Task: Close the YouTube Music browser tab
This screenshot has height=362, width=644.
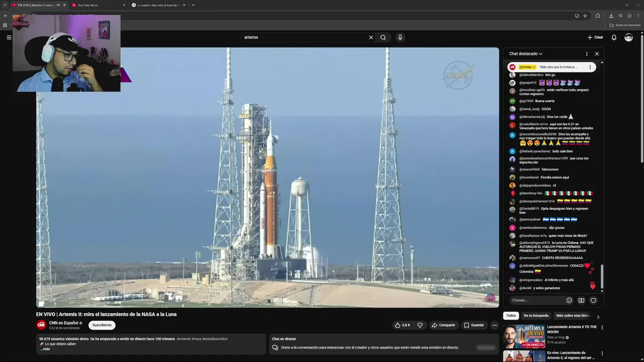Action: click(x=124, y=5)
